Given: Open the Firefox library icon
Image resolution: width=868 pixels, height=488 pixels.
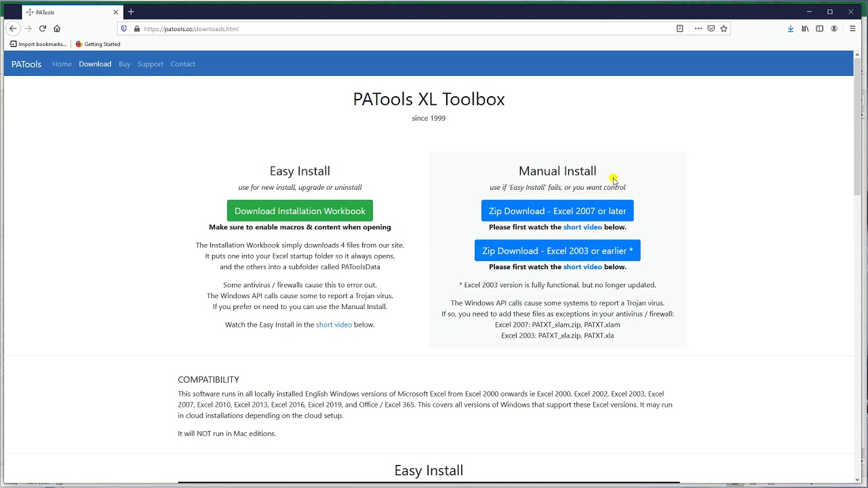Looking at the screenshot, I should coord(805,28).
